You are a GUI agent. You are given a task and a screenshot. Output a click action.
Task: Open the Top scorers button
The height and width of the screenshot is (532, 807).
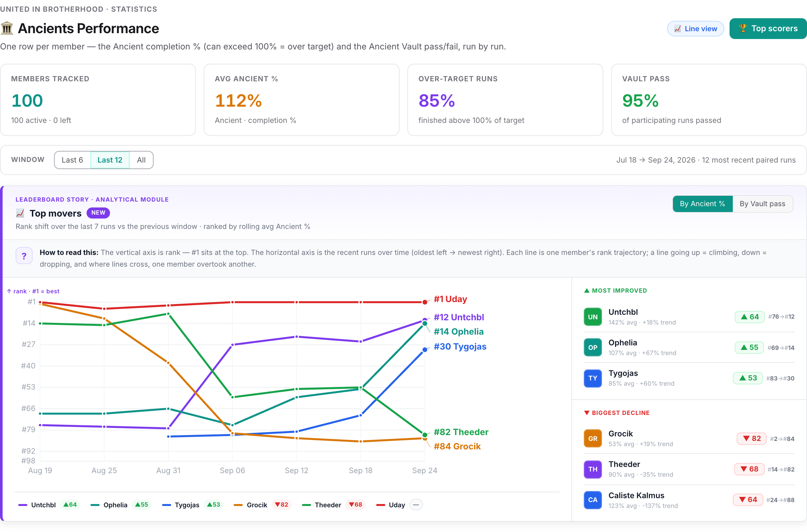coord(768,29)
